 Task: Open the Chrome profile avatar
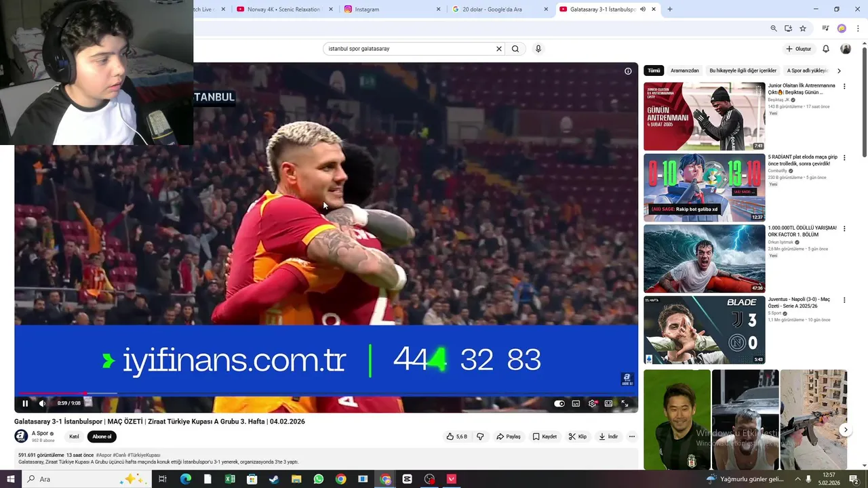click(842, 28)
